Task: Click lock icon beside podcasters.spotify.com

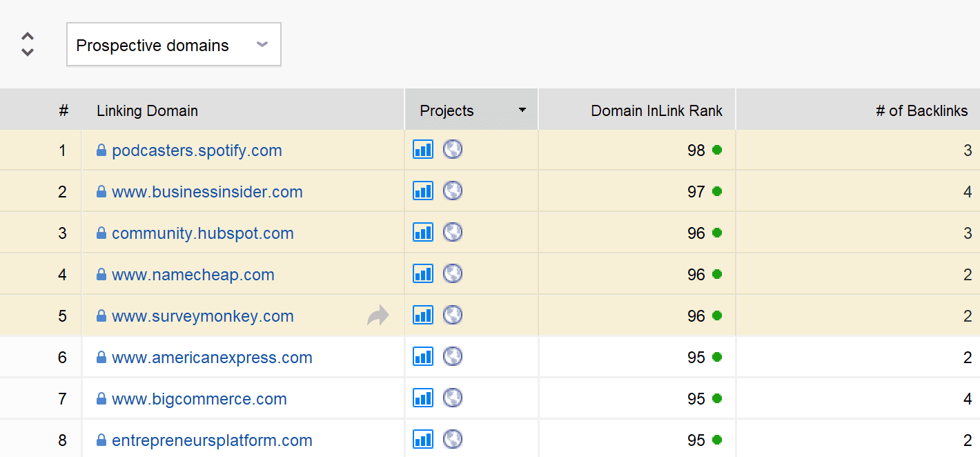Action: pos(101,150)
